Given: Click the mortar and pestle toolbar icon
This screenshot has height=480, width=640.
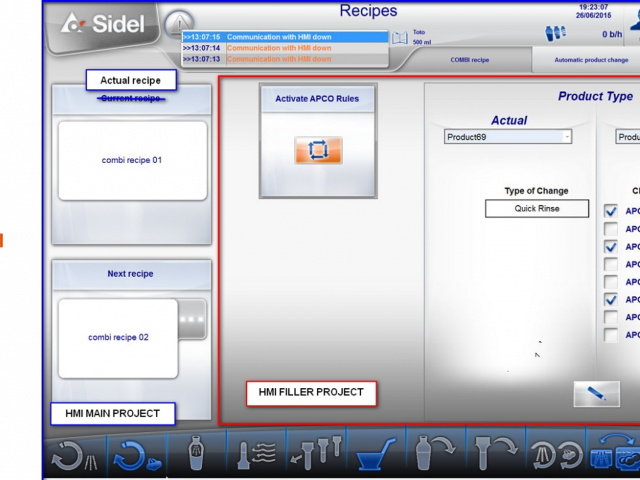Looking at the screenshot, I should (x=375, y=455).
